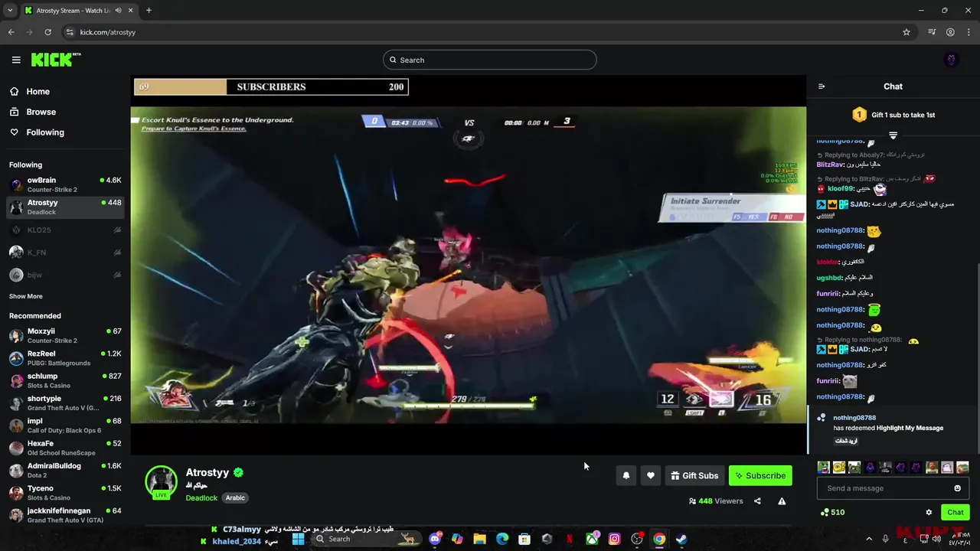
Task: Open RezReel recommended channel
Action: pos(65,358)
